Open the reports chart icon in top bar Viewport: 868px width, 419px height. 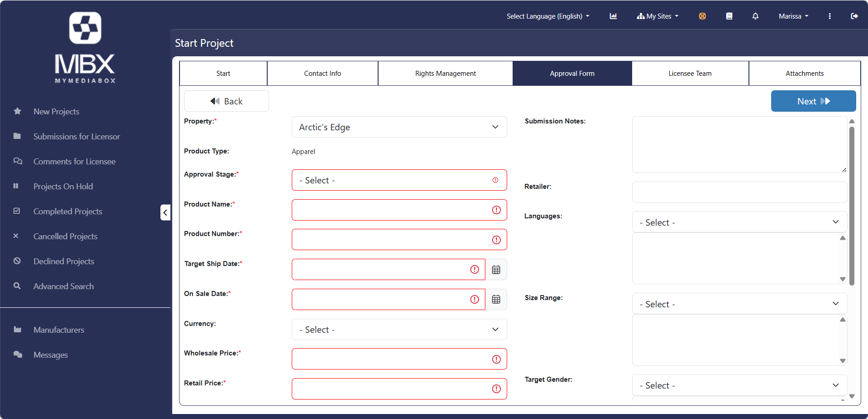tap(613, 16)
